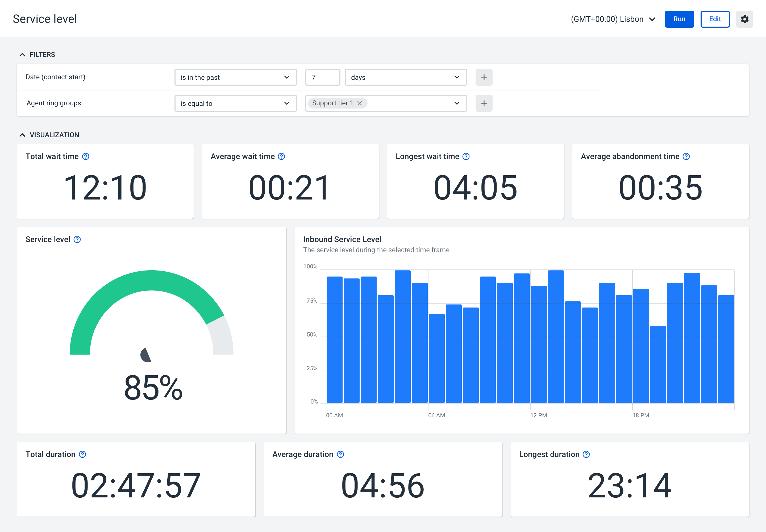
Task: Add another date filter with plus button
Action: click(484, 77)
